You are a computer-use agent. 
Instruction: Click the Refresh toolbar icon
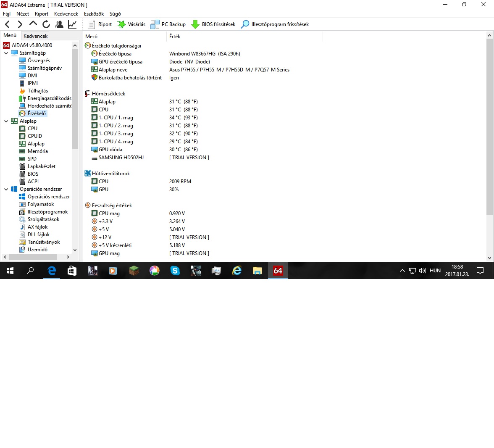46,24
